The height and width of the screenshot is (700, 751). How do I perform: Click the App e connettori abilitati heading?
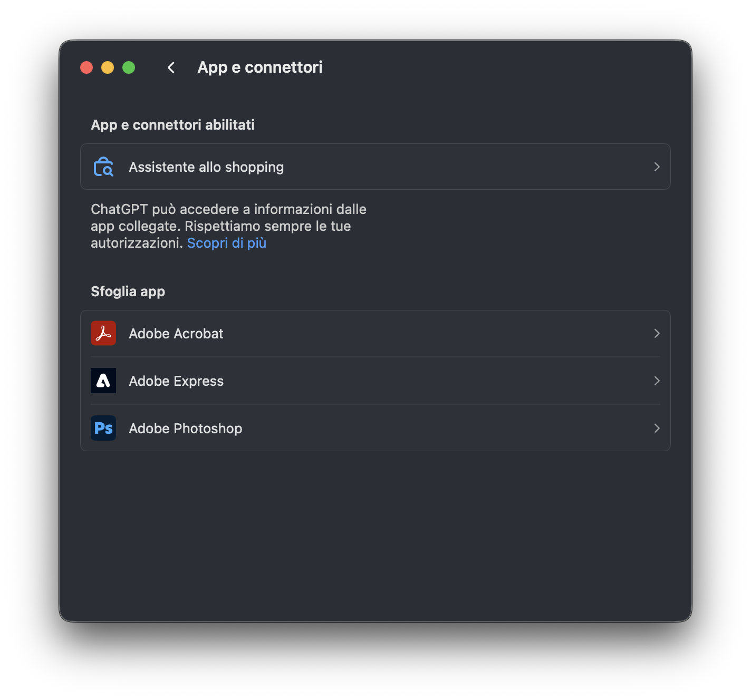tap(172, 125)
